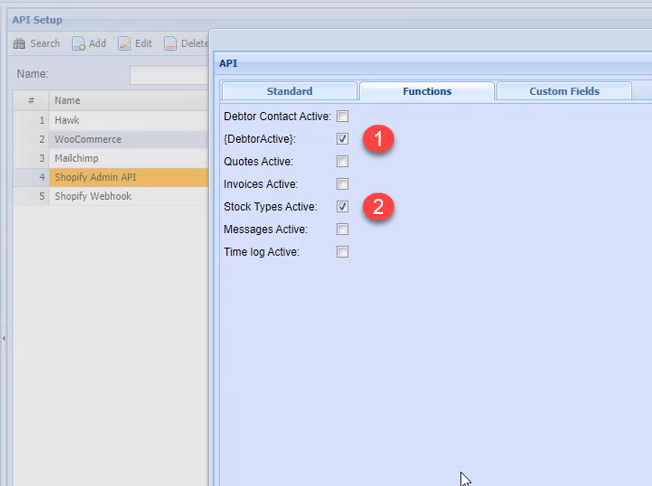Open the Custom Fields tab
The width and height of the screenshot is (652, 486).
[x=564, y=91]
